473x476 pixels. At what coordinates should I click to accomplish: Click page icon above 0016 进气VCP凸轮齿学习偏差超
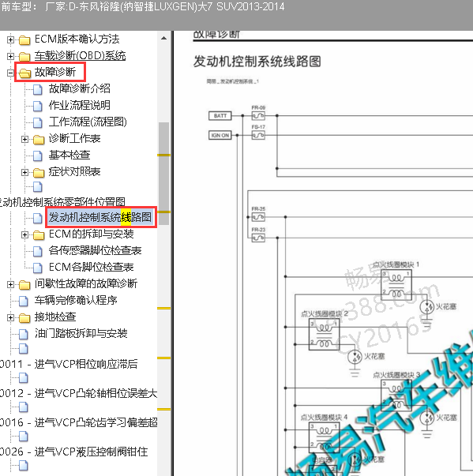[x=24, y=407]
